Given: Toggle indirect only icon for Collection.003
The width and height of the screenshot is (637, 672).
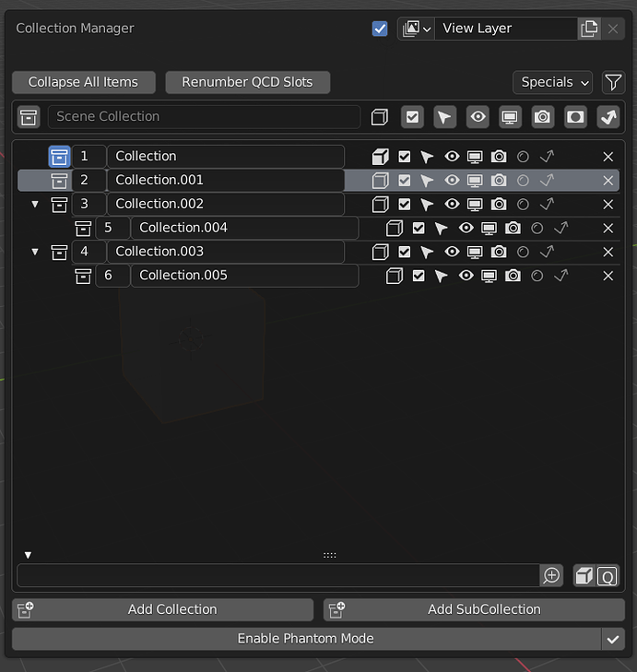Looking at the screenshot, I should pos(548,252).
